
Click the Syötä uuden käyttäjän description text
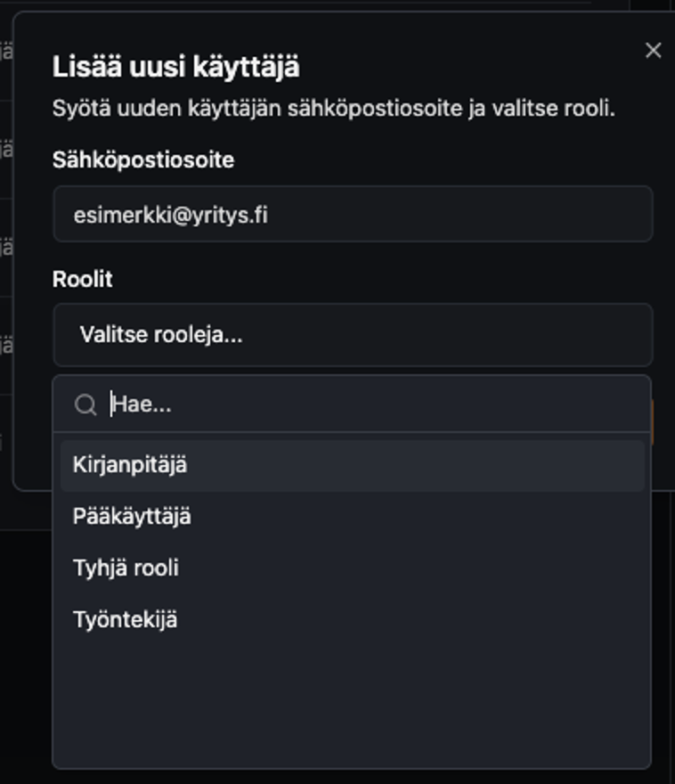click(x=334, y=110)
